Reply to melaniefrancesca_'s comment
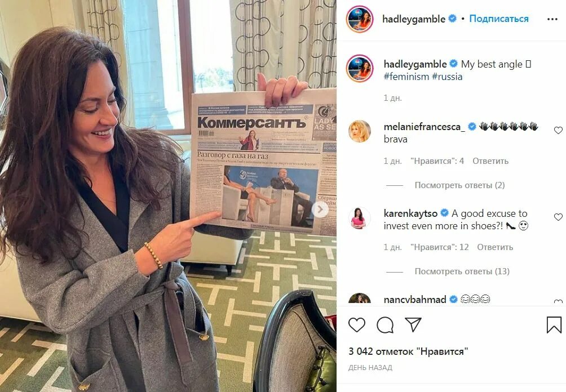Screen dimensions: 566x392 pyautogui.click(x=490, y=161)
